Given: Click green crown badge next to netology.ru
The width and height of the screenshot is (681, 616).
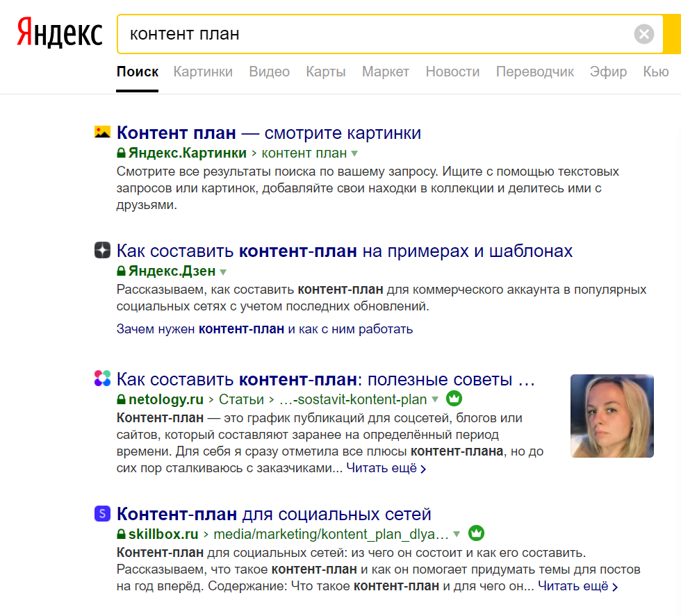Looking at the screenshot, I should [454, 399].
